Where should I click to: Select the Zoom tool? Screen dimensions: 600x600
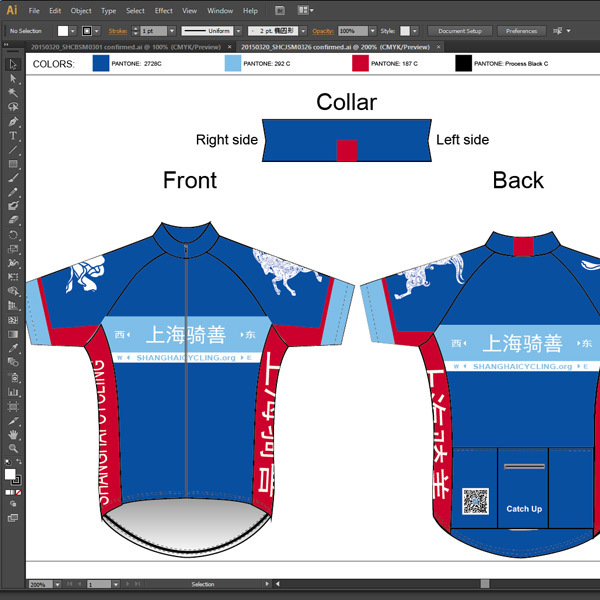tap(13, 448)
